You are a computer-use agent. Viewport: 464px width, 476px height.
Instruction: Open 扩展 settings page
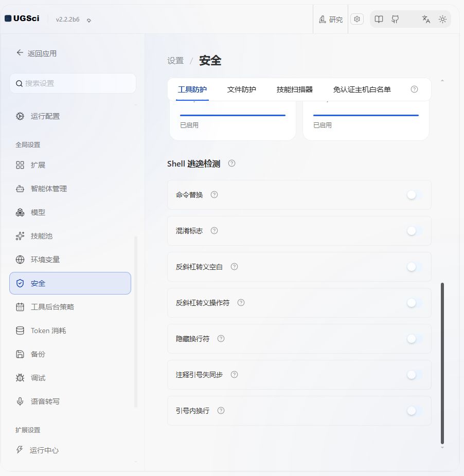70,165
